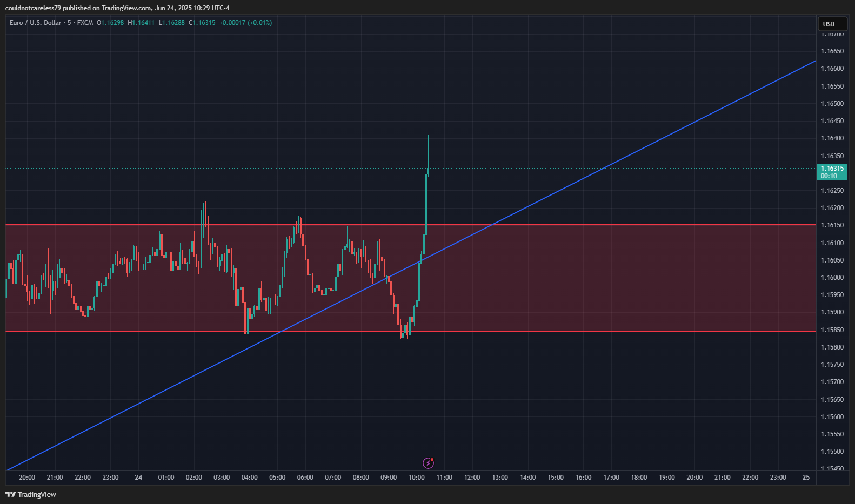Click the 04:00 time axis label

pyautogui.click(x=250, y=478)
